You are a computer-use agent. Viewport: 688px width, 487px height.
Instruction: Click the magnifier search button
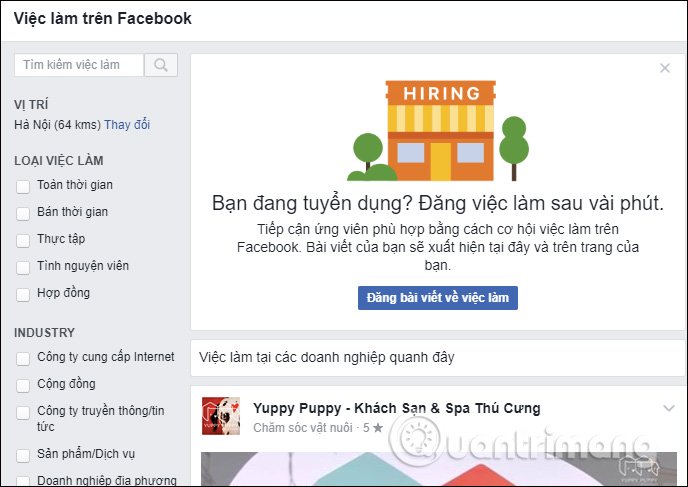pos(161,65)
